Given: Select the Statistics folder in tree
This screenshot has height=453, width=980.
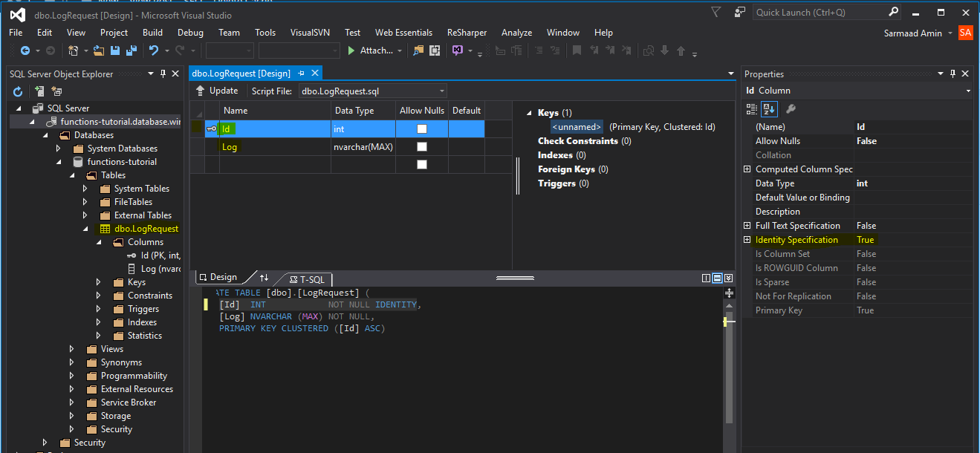Looking at the screenshot, I should (144, 336).
